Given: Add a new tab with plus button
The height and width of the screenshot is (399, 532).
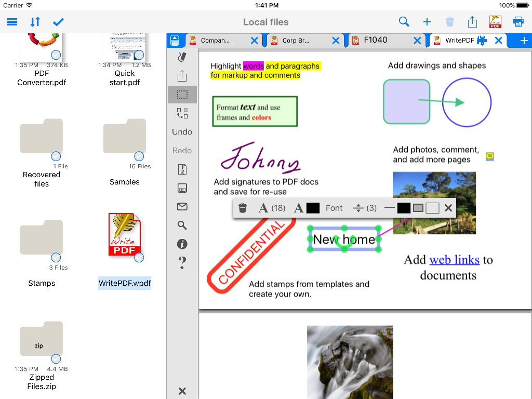Looking at the screenshot, I should click(524, 41).
